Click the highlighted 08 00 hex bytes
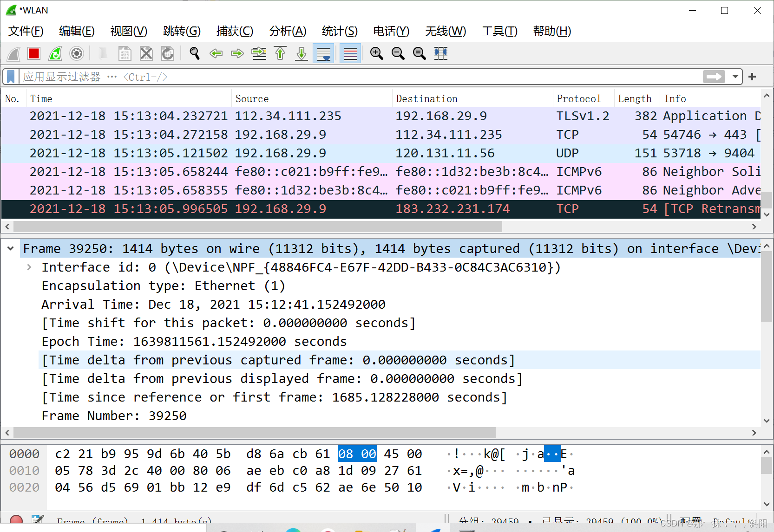 coord(357,454)
